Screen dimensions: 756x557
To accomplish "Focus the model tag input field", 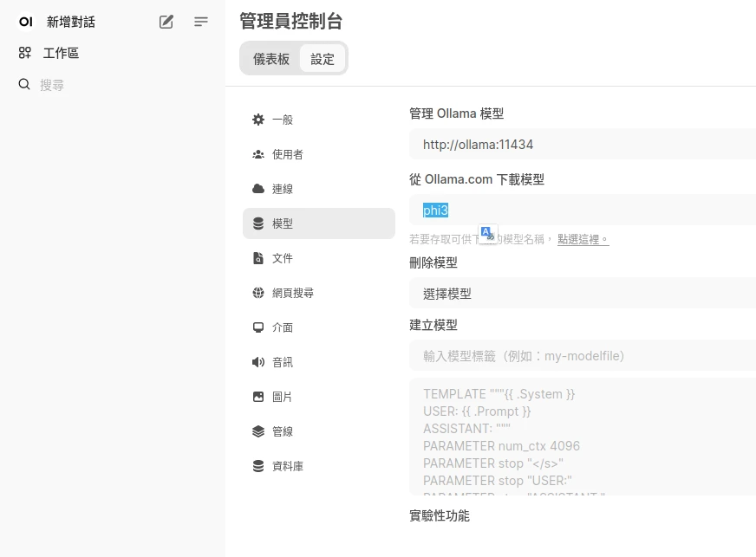I will coord(581,356).
